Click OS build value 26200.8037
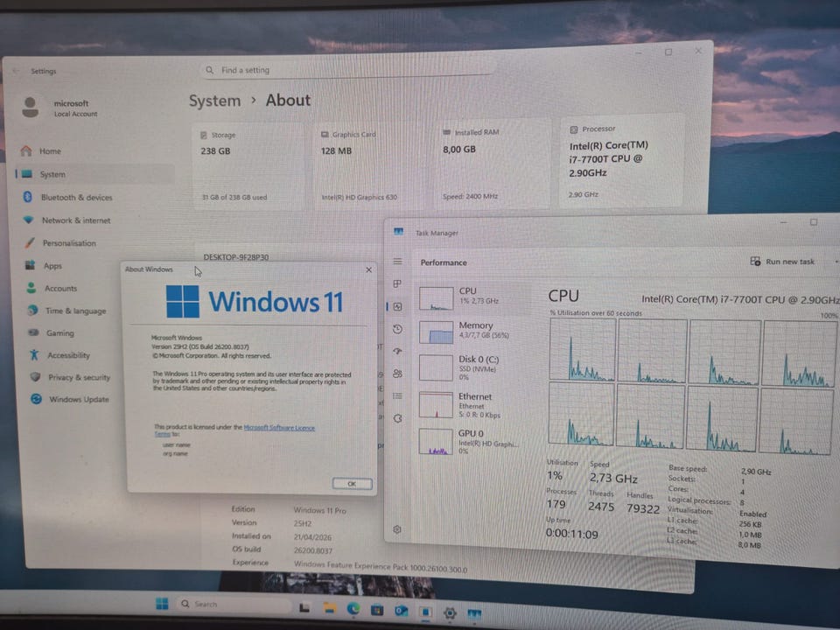The width and height of the screenshot is (840, 630). pyautogui.click(x=313, y=550)
